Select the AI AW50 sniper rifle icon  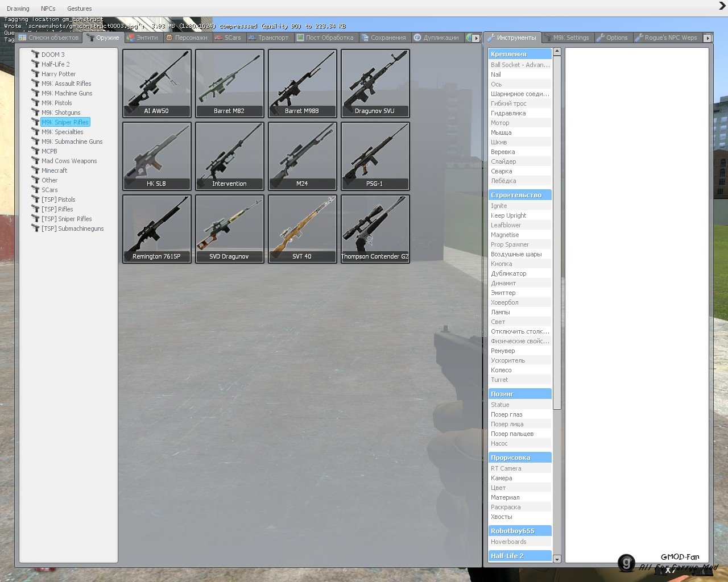[157, 84]
